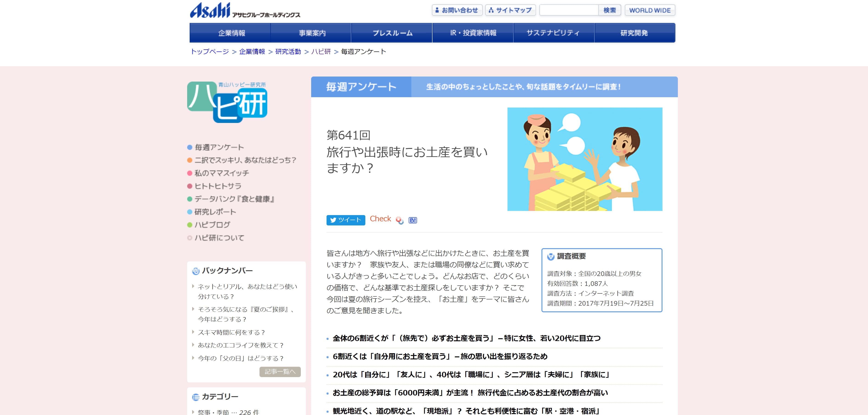Click the souvenir illustration image
This screenshot has width=868, height=415.
[x=584, y=159]
